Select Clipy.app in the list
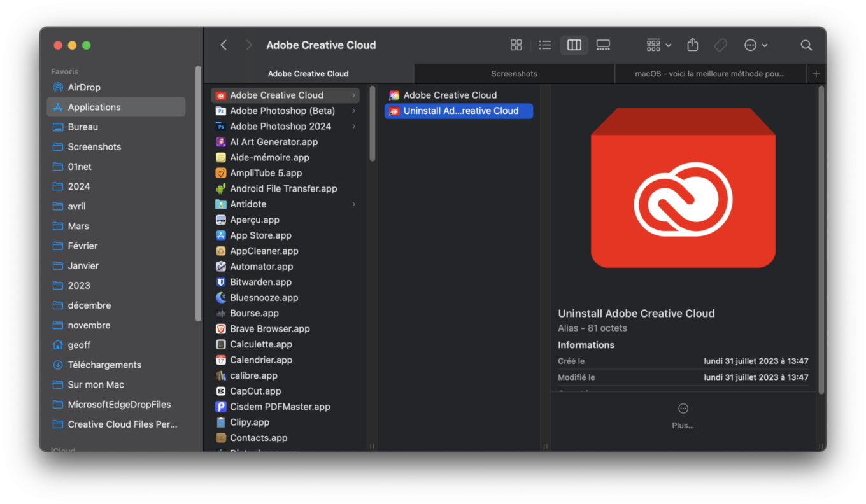The width and height of the screenshot is (866, 504). pyautogui.click(x=285, y=423)
